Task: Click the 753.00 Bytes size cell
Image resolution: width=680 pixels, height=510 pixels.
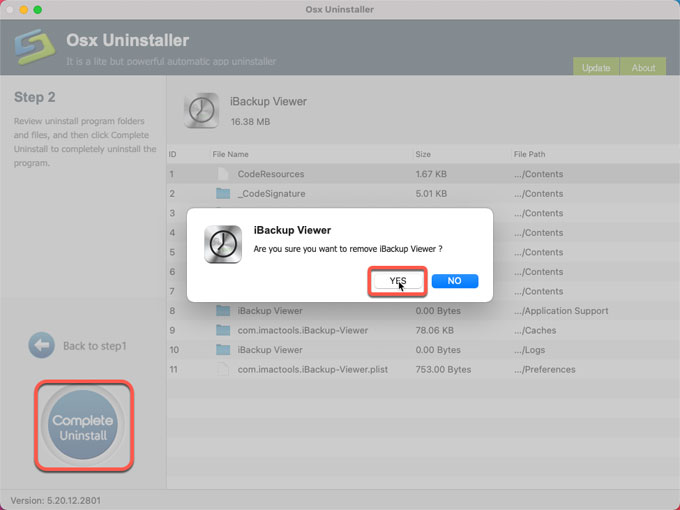Action: coord(443,369)
